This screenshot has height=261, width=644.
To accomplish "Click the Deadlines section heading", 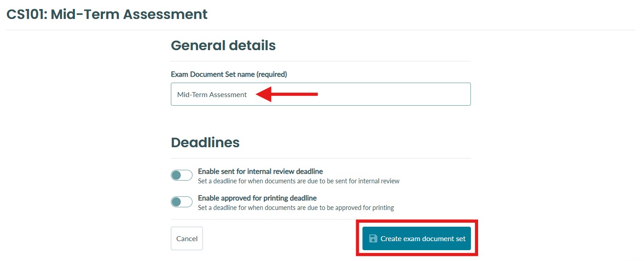I will click(205, 142).
